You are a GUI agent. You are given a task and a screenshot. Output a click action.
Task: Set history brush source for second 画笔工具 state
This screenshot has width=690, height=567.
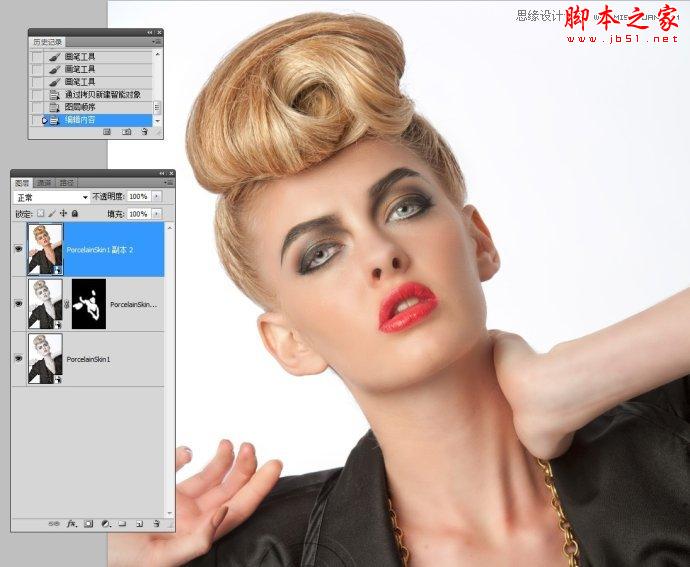point(37,69)
